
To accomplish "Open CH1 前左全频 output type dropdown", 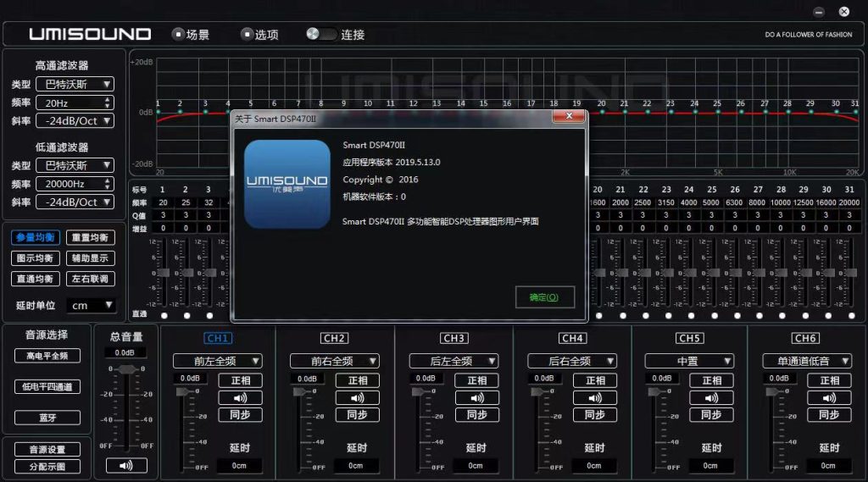I will 218,362.
